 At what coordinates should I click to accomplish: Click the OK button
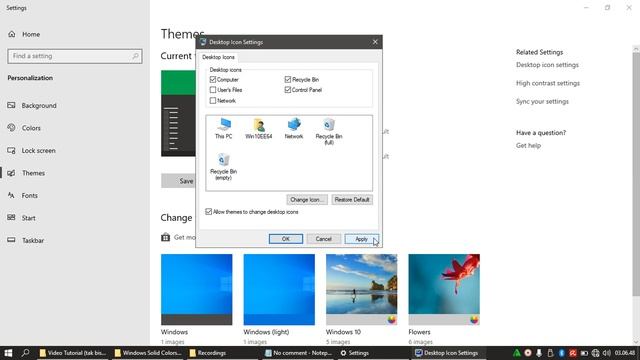tap(286, 239)
